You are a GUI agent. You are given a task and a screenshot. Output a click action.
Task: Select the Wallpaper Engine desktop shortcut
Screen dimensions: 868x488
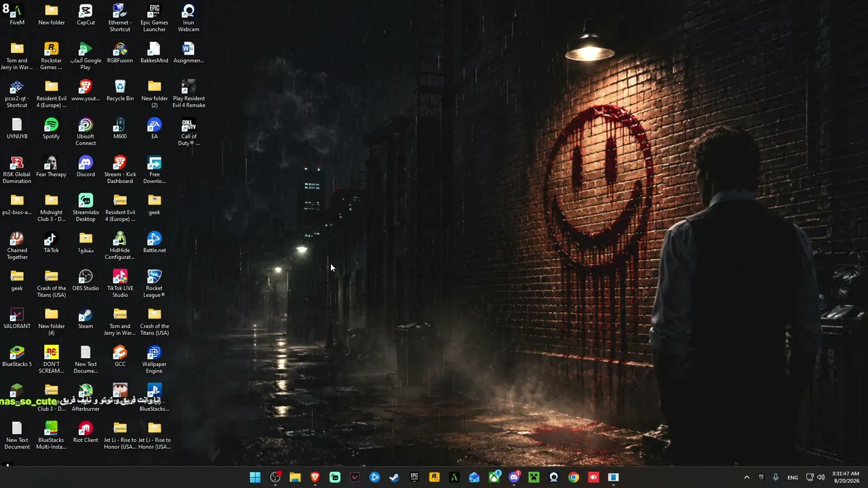tap(155, 359)
